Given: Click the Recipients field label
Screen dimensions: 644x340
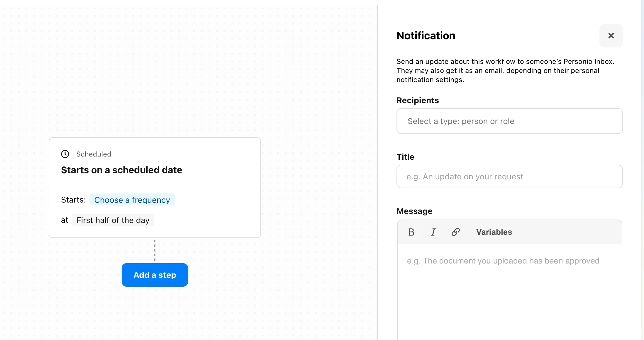Looking at the screenshot, I should tap(418, 101).
